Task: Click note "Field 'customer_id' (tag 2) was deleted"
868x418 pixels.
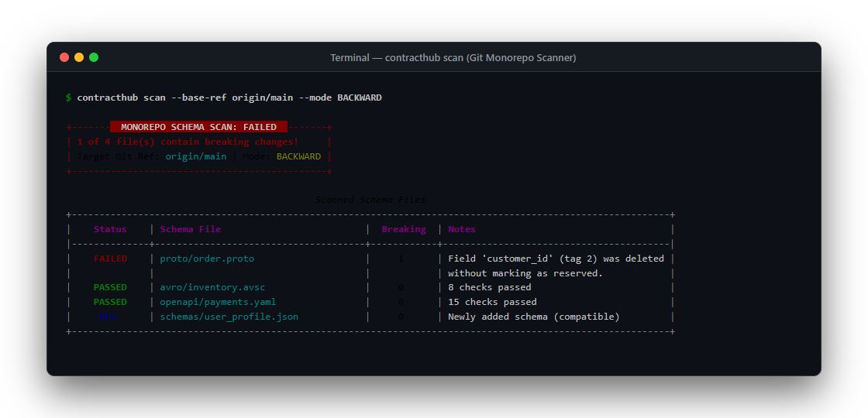Action: (x=556, y=259)
